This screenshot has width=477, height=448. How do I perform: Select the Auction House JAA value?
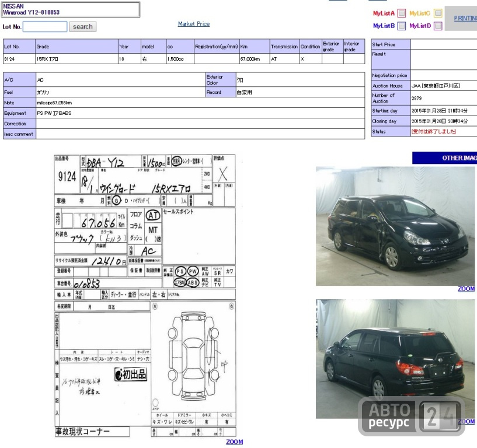pos(436,86)
